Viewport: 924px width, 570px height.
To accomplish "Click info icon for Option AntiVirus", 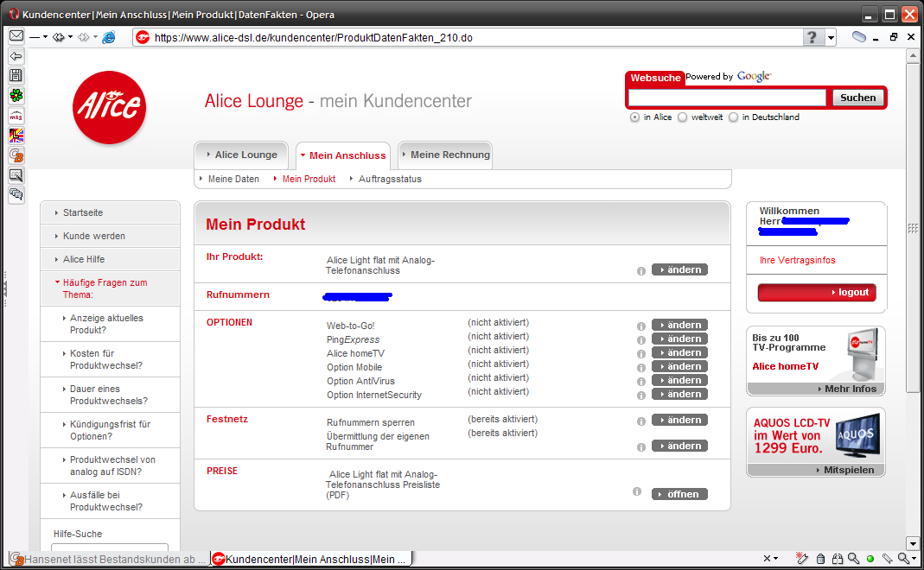I will 641,382.
